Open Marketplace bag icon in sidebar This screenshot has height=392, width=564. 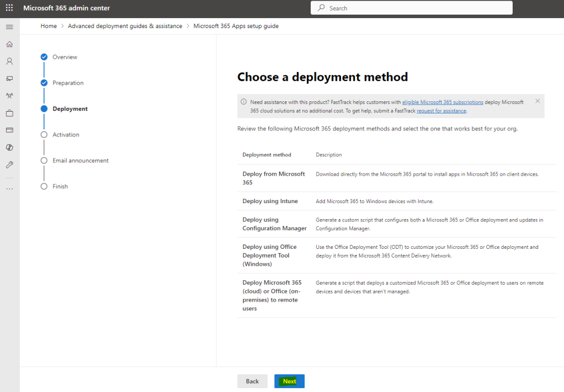pos(10,113)
